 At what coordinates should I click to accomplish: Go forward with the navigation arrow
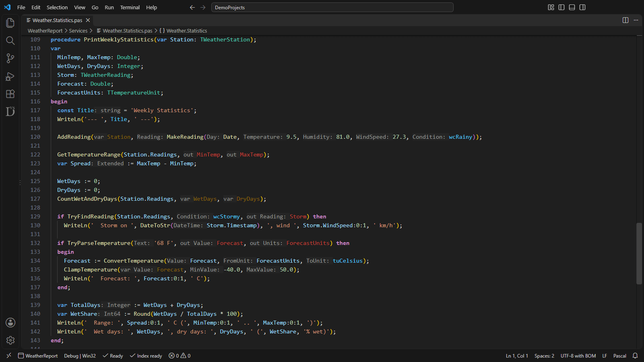pos(203,7)
